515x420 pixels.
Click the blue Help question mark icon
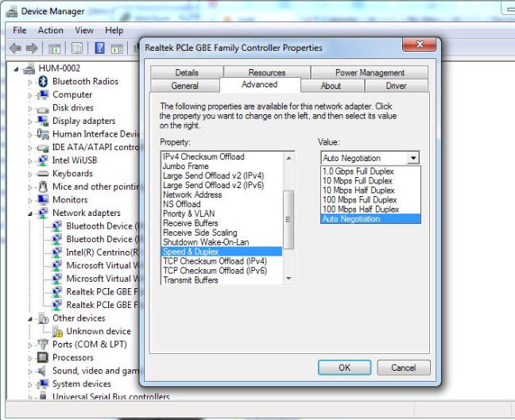(99, 48)
